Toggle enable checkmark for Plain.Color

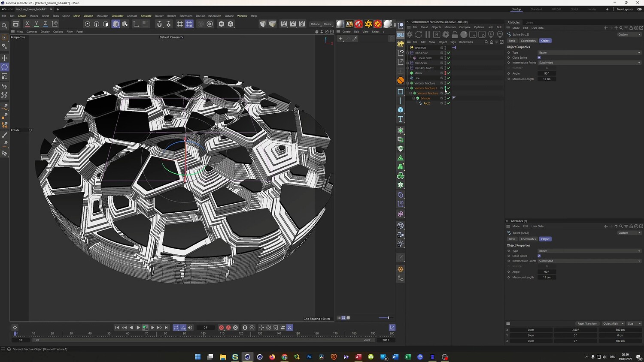pyautogui.click(x=449, y=53)
